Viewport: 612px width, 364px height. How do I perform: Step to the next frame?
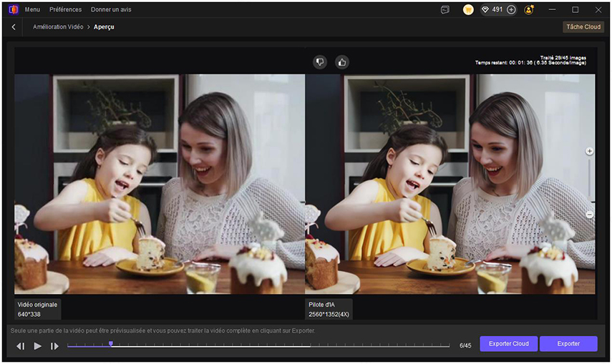pyautogui.click(x=55, y=346)
